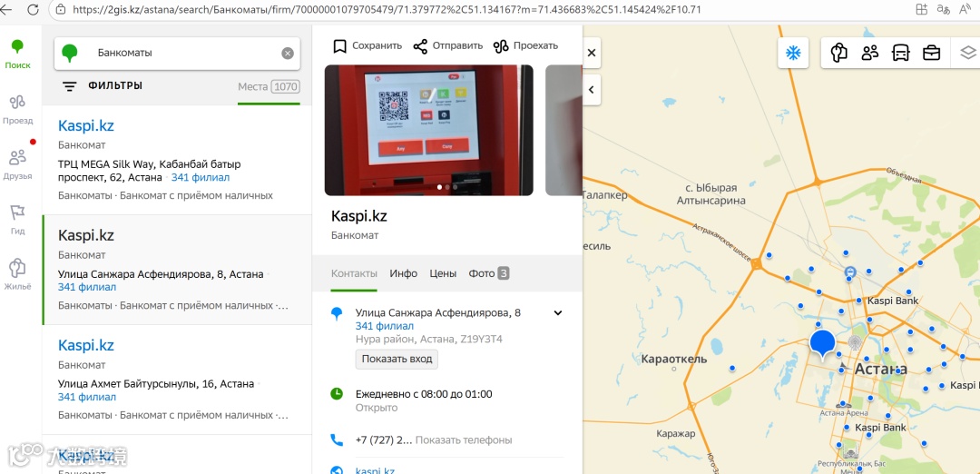Screen dimensions: 980x474
Task: Collapse the side panel with arrow
Action: pos(592,89)
